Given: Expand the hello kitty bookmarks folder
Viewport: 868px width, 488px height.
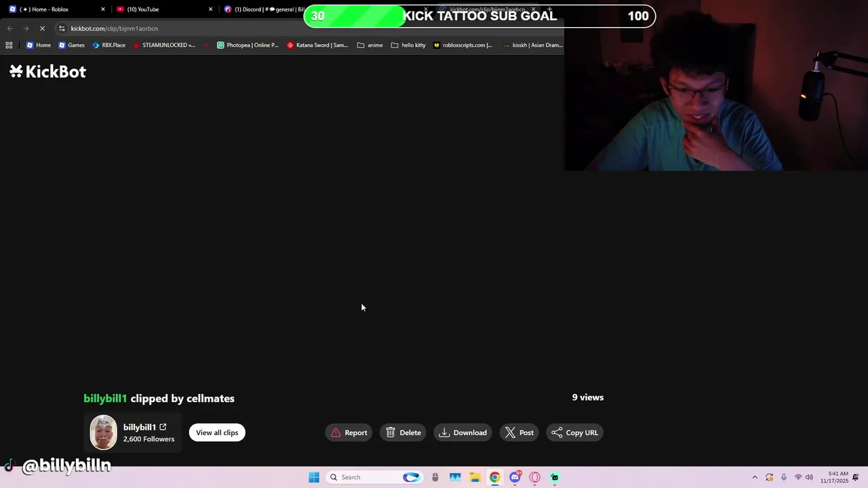Looking at the screenshot, I should (408, 45).
